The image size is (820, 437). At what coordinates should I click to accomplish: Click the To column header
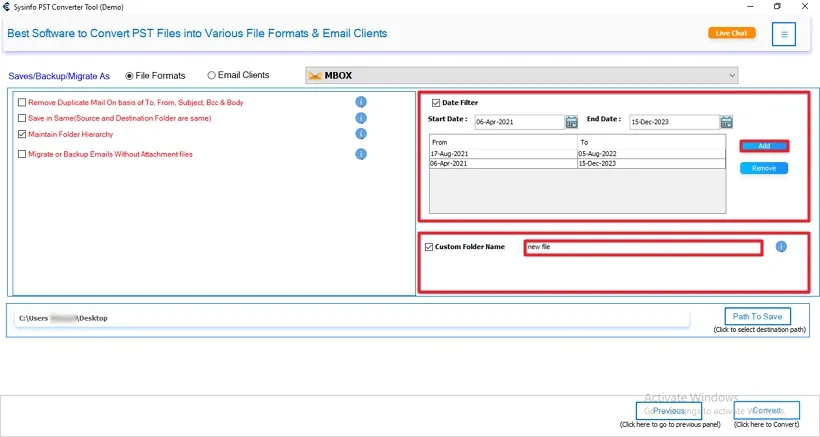click(x=651, y=142)
